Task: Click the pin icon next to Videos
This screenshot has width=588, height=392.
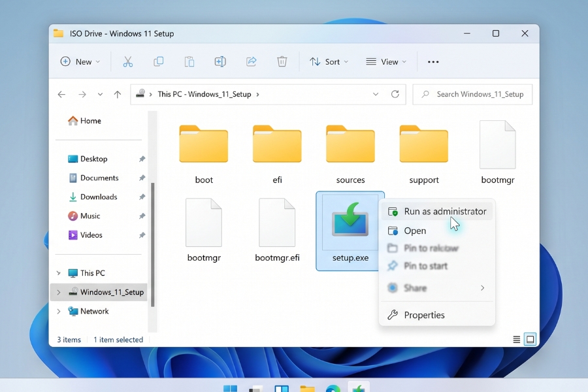Action: (x=142, y=235)
